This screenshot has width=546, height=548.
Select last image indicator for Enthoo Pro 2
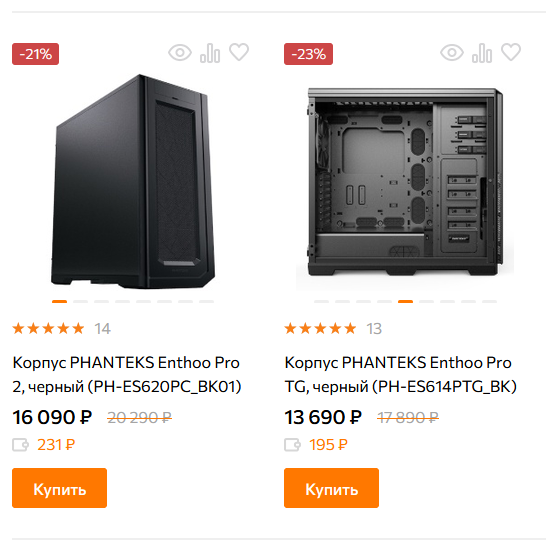point(206,301)
